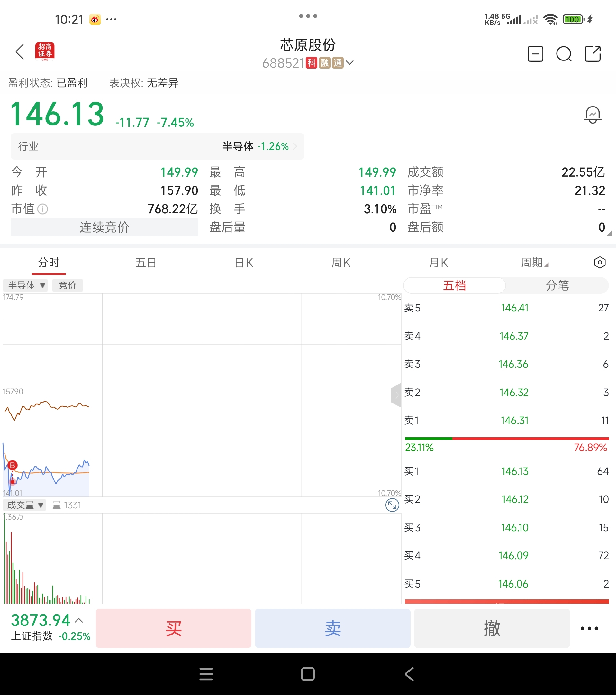
Task: Select 卖5 row at 146.41
Action: point(506,308)
